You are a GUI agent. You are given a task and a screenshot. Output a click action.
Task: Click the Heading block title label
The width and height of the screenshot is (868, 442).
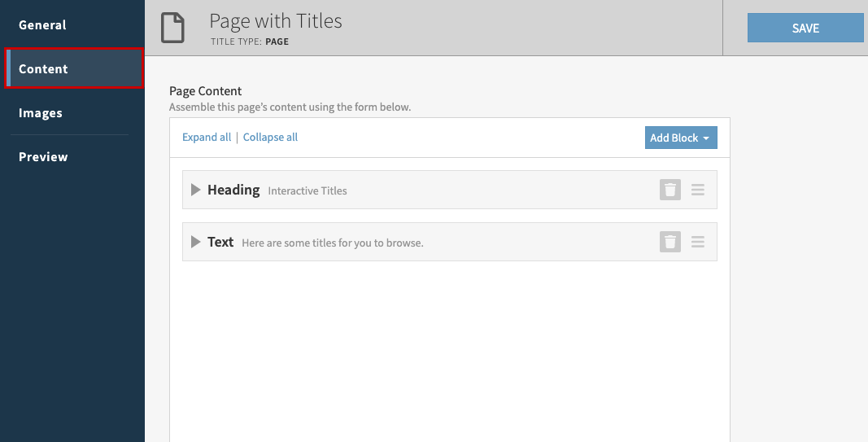(233, 190)
